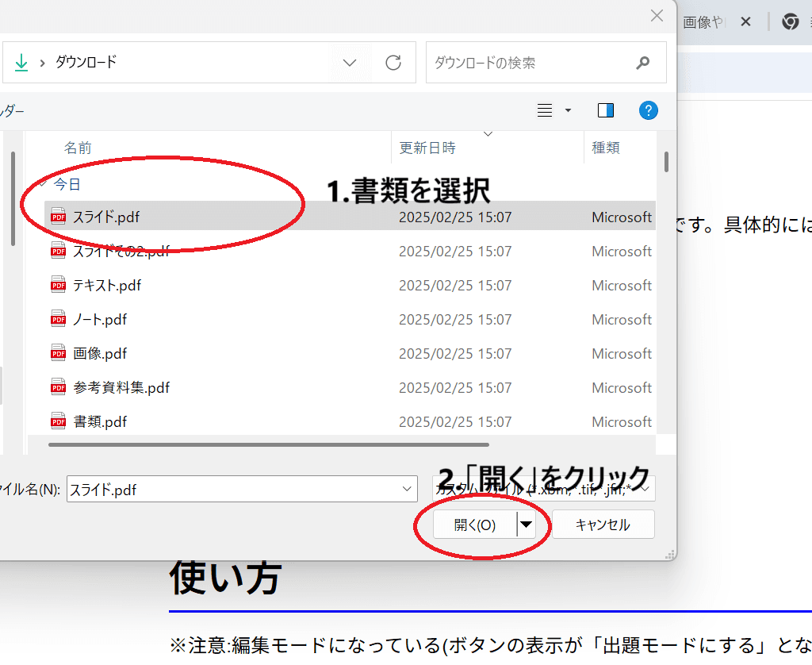Sort by the 更新日時 column header

[427, 148]
